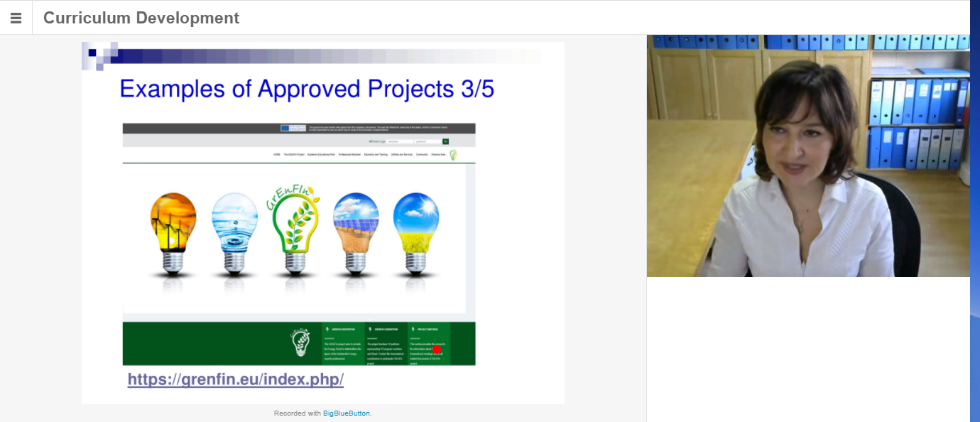
Task: Click "Education and Training" in the slide's navigation
Action: point(376,154)
